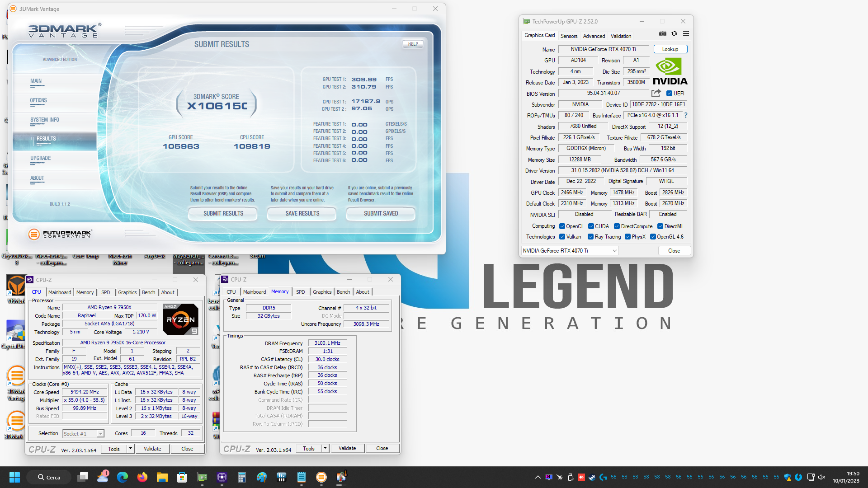Screen dimensions: 868x488
Task: Open the Validation tab in GPU-Z
Action: pos(621,36)
